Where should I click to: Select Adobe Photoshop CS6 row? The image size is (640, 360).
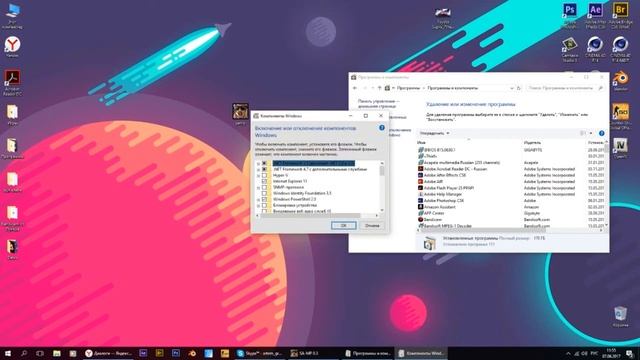[510, 200]
